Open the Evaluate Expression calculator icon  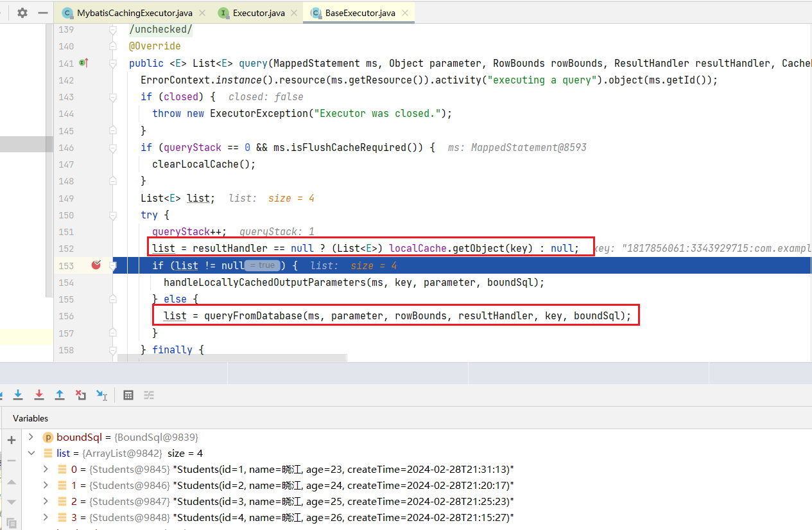point(128,394)
